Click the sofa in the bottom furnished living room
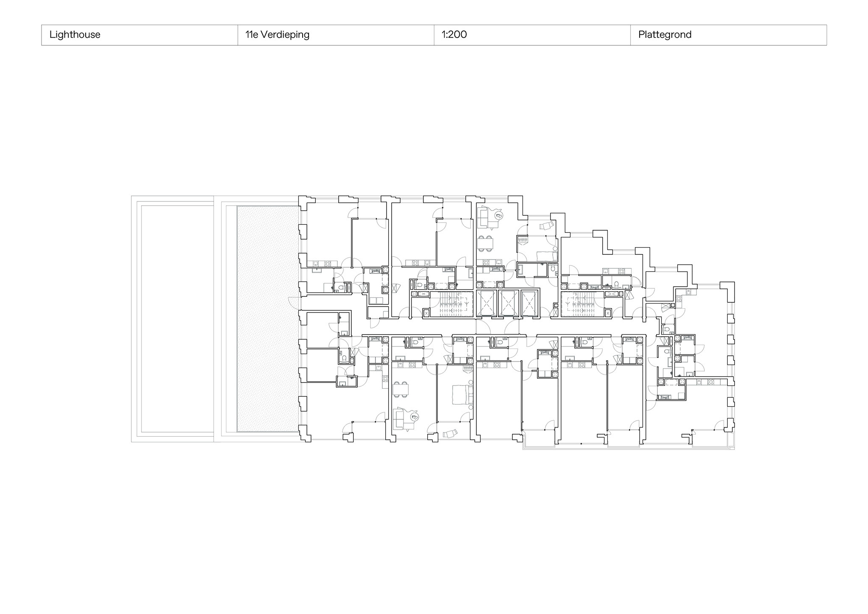This screenshot has width=868, height=614. point(398,420)
